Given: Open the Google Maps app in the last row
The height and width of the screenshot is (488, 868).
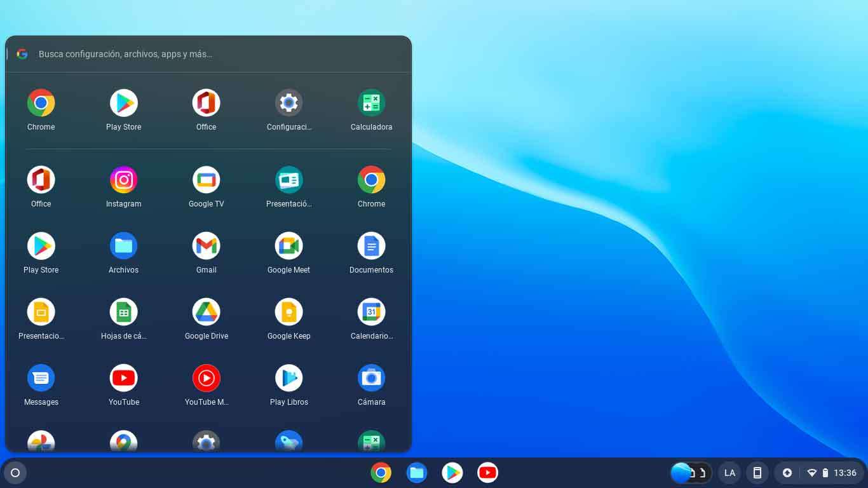Looking at the screenshot, I should coord(123,441).
